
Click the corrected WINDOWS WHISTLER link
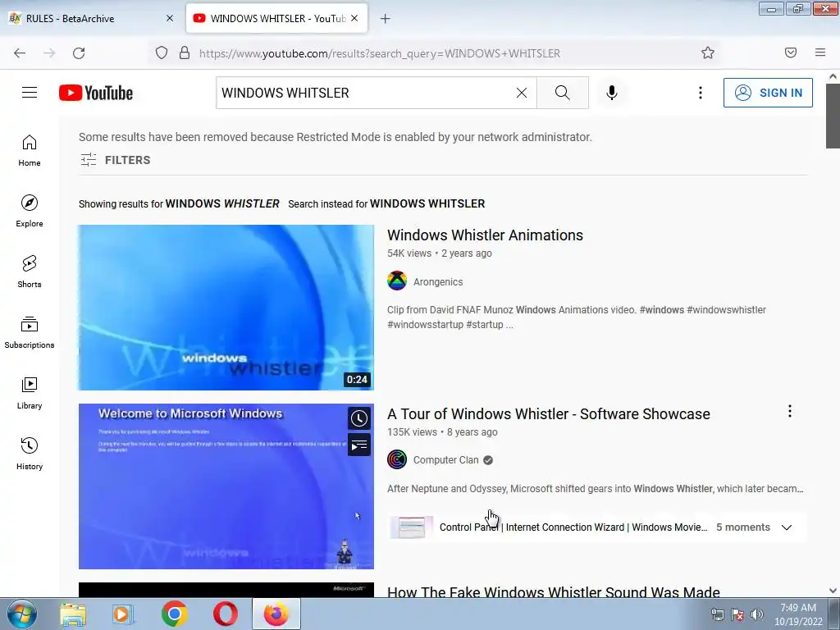tap(222, 203)
